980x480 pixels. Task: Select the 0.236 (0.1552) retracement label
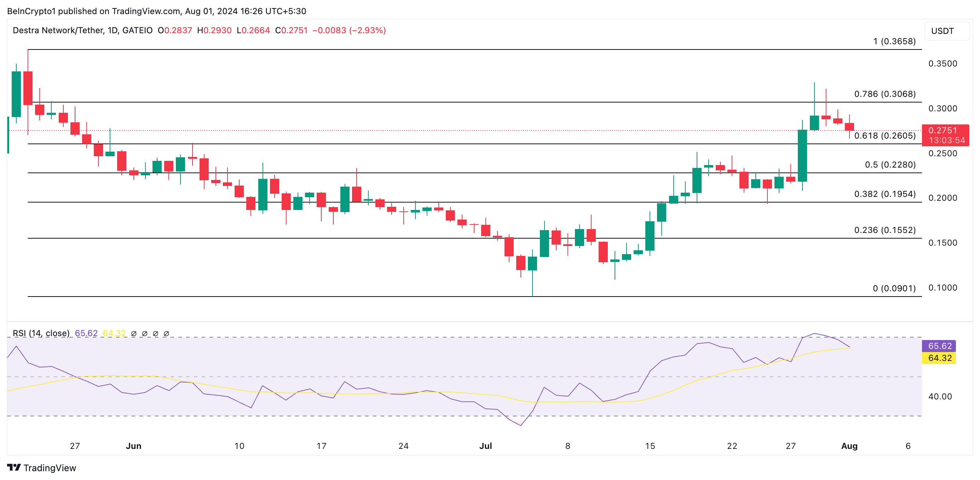[884, 230]
